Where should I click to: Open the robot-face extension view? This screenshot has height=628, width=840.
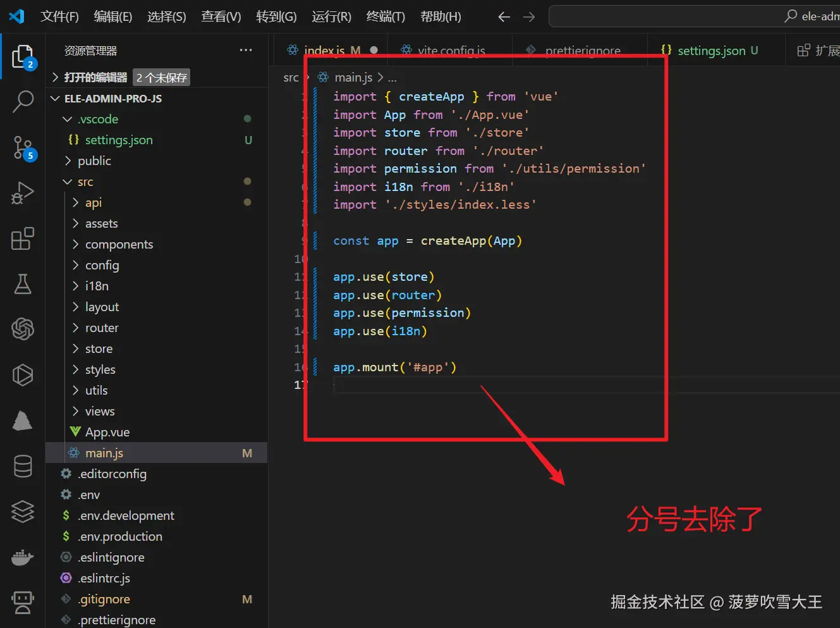point(23,602)
